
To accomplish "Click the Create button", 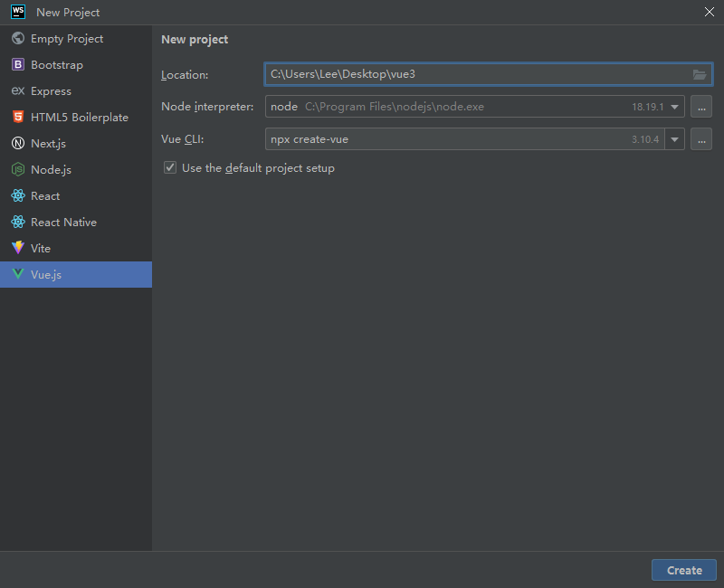I will pyautogui.click(x=684, y=570).
